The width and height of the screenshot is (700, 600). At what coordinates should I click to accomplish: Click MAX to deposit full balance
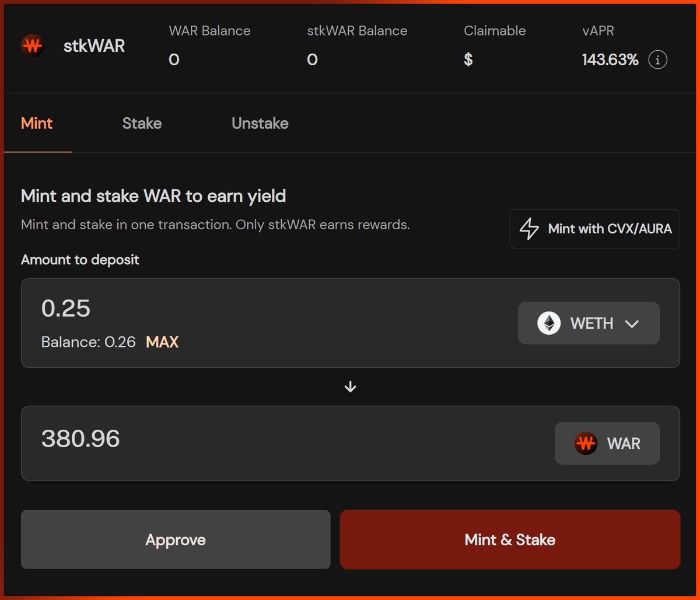pyautogui.click(x=162, y=342)
